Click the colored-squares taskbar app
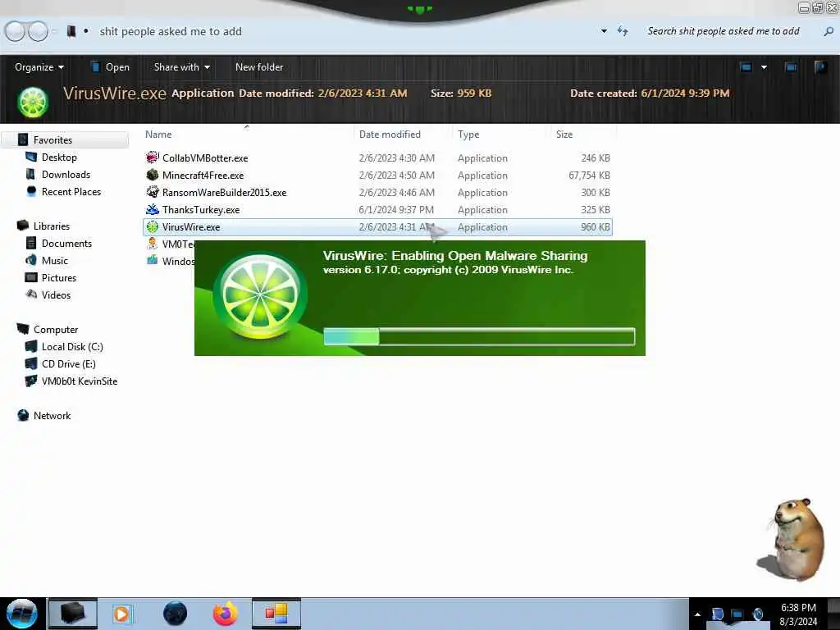The width and height of the screenshot is (840, 630). pyautogui.click(x=276, y=614)
